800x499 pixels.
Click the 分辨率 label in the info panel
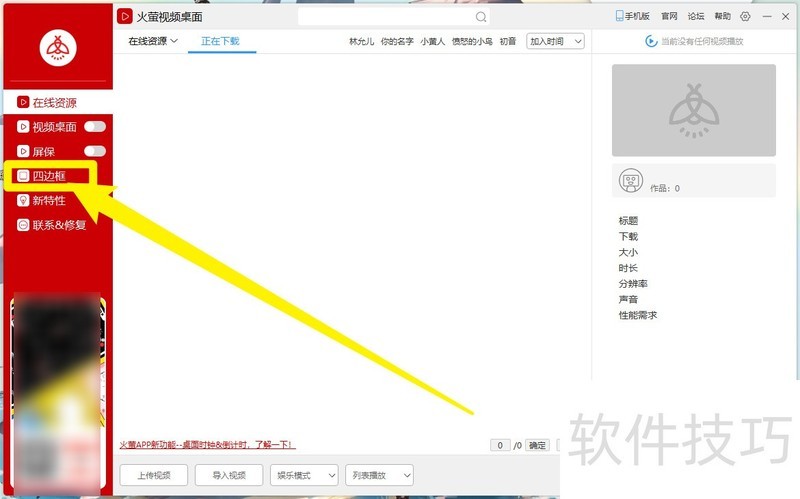(x=633, y=284)
